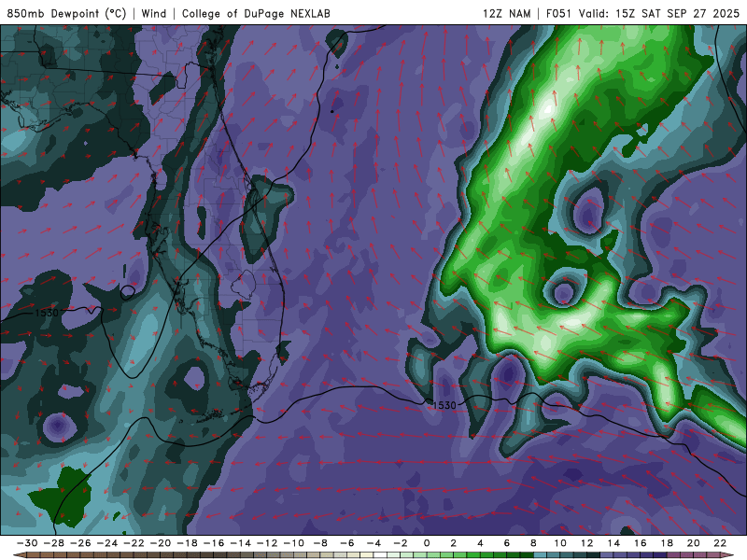Click the right arrow cap of color bar
The width and height of the screenshot is (747, 560).
click(x=727, y=555)
